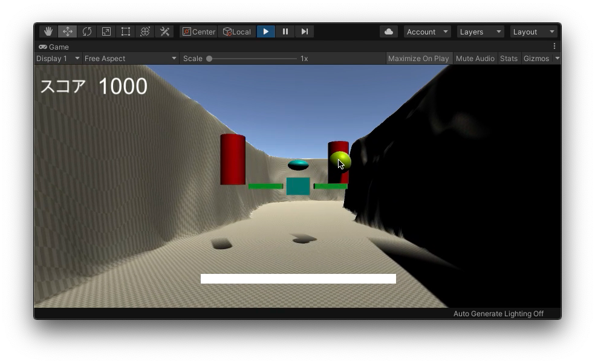Toggle Maximize On Play
The width and height of the screenshot is (595, 364).
click(x=418, y=59)
